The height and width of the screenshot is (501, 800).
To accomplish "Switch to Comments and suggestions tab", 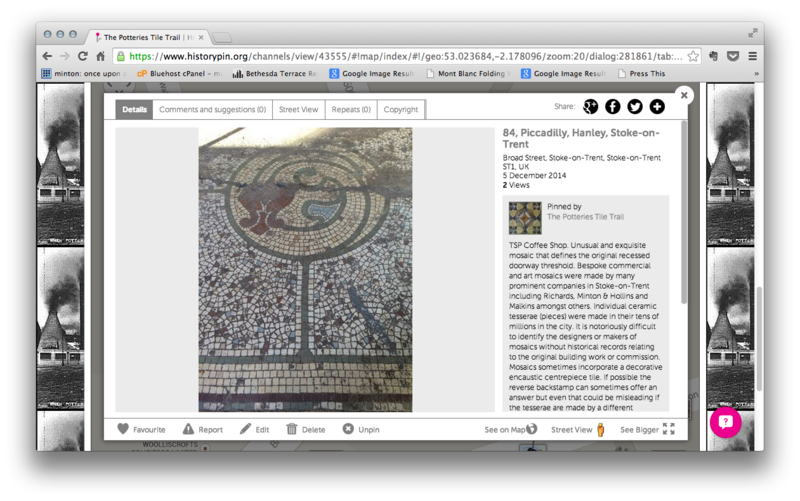I will click(212, 109).
